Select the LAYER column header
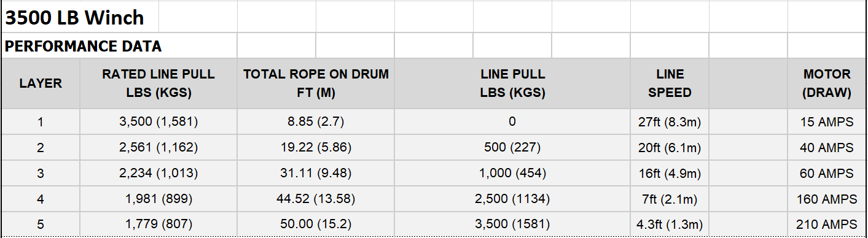 click(x=41, y=84)
